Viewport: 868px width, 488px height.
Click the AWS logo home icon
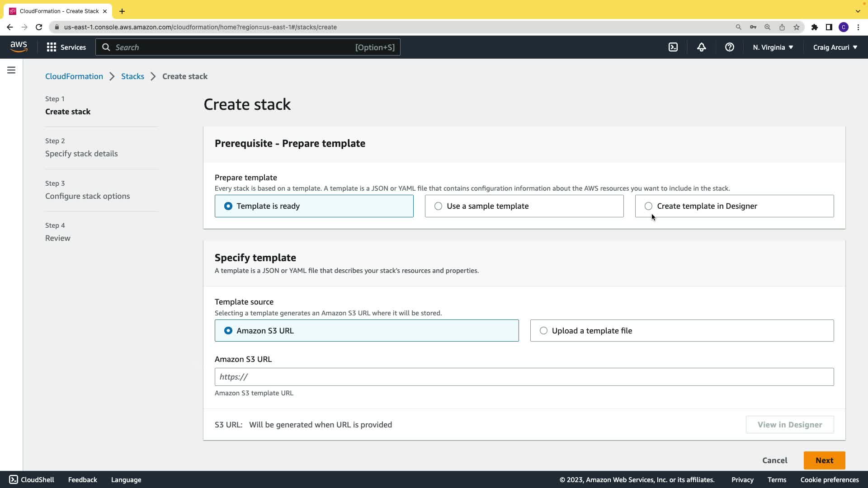pyautogui.click(x=19, y=47)
